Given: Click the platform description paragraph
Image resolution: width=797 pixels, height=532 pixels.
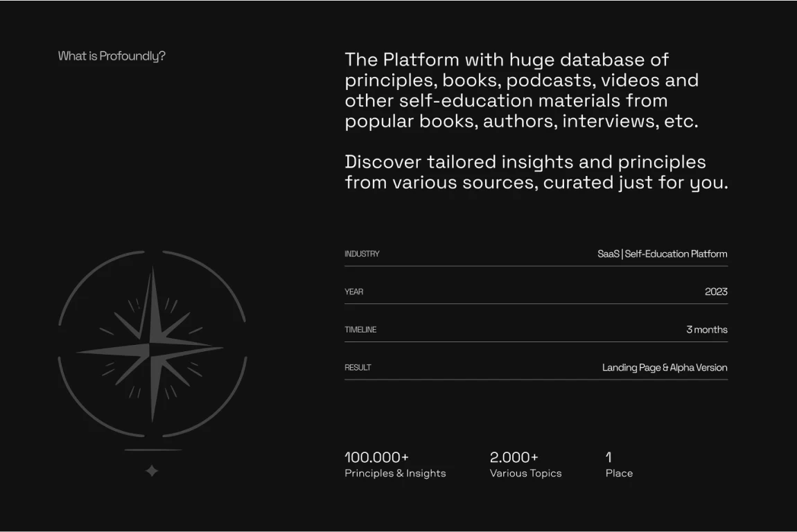Looking at the screenshot, I should (x=521, y=91).
